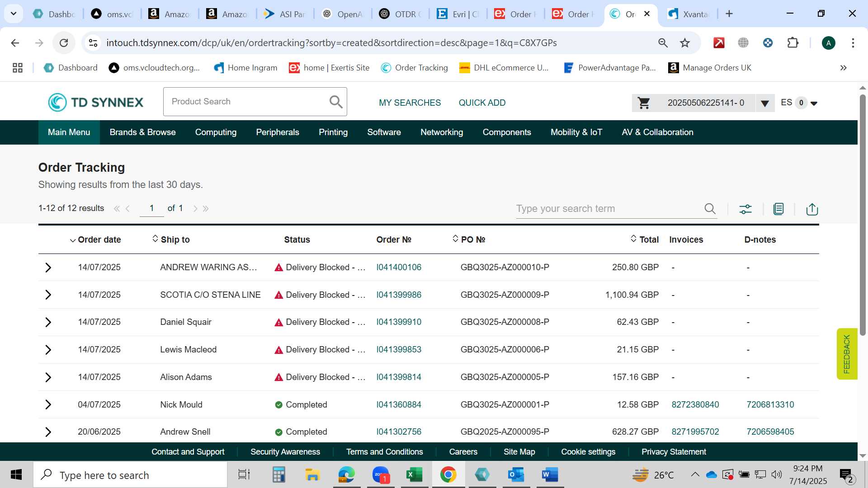
Task: Open Word from the taskbar
Action: 550,475
